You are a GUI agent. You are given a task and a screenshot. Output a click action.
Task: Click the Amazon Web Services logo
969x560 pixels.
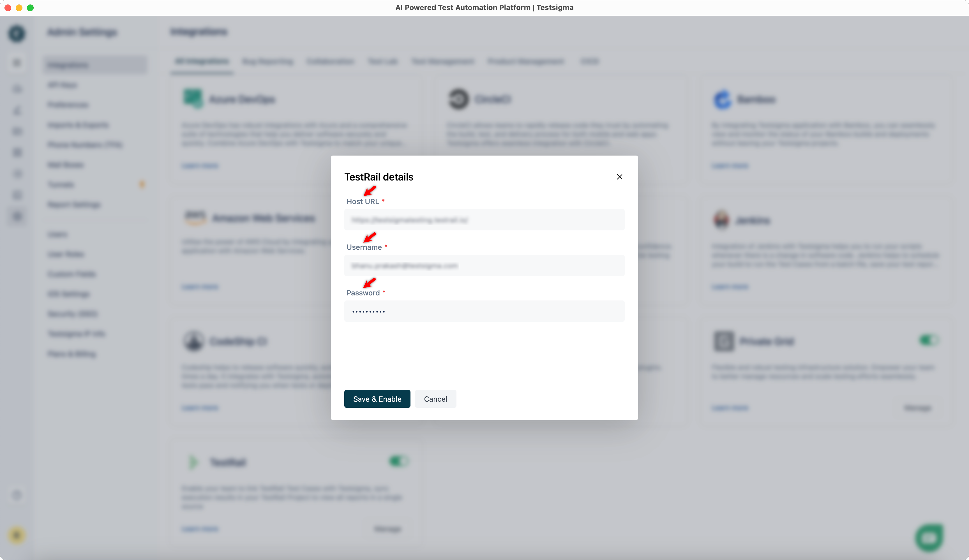coord(195,218)
